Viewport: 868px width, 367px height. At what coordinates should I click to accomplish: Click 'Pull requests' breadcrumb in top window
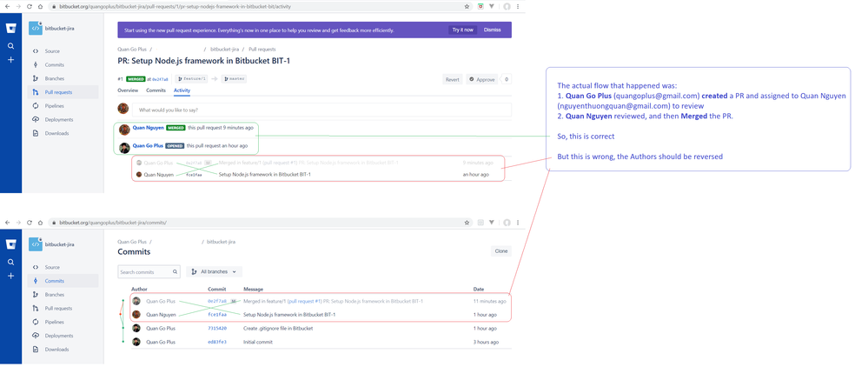click(x=262, y=50)
